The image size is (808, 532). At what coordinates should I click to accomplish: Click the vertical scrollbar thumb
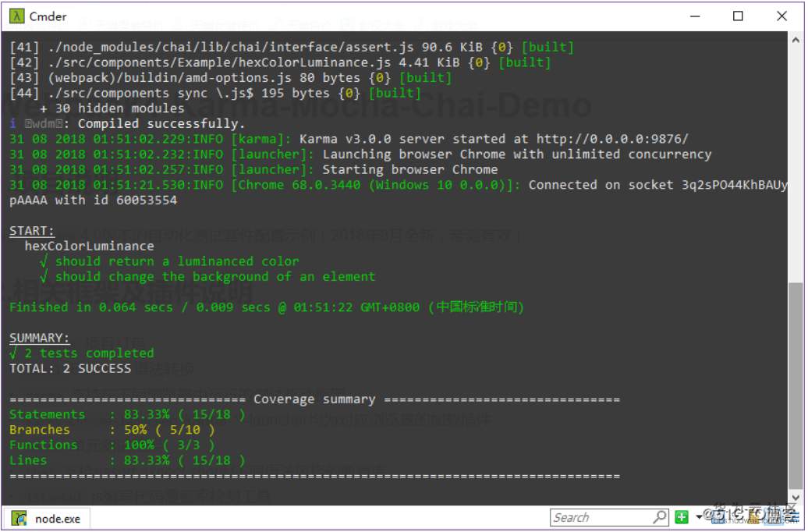tap(795, 384)
